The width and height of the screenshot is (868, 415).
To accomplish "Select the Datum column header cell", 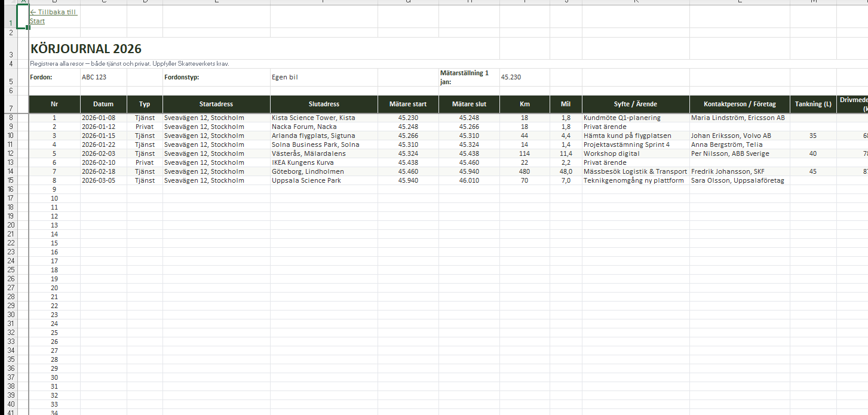I will 103,104.
